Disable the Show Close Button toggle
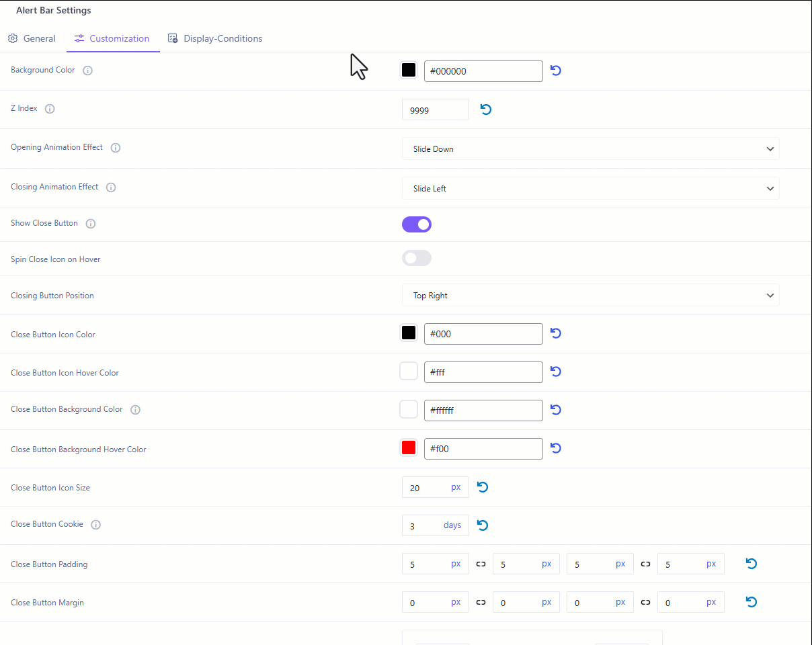Viewport: 812px width, 645px height. pos(417,224)
